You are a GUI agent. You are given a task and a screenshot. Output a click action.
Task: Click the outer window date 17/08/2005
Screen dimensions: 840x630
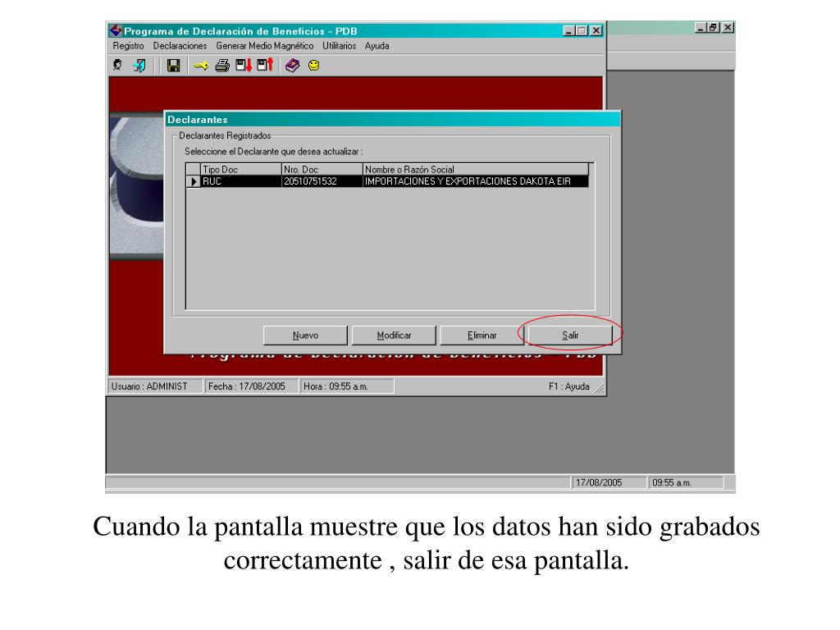pyautogui.click(x=609, y=482)
